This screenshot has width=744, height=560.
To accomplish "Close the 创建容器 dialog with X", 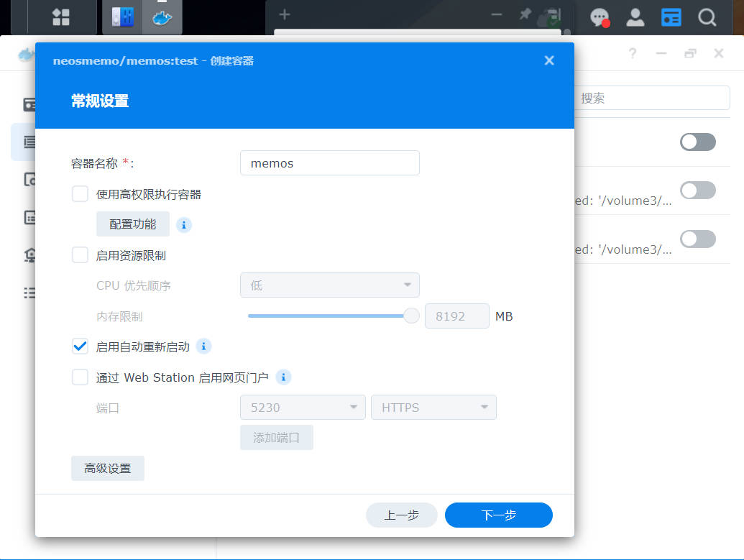I will pyautogui.click(x=549, y=60).
